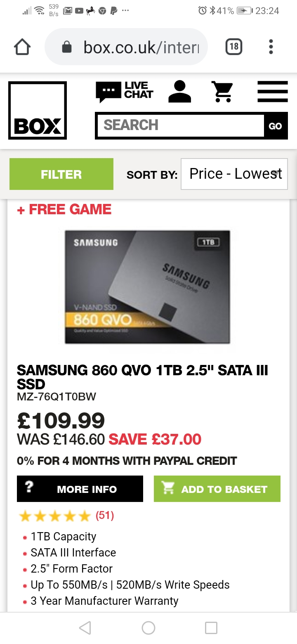Go to the BOX logo homepage
Viewport: 297px width, 644px height.
tap(38, 110)
